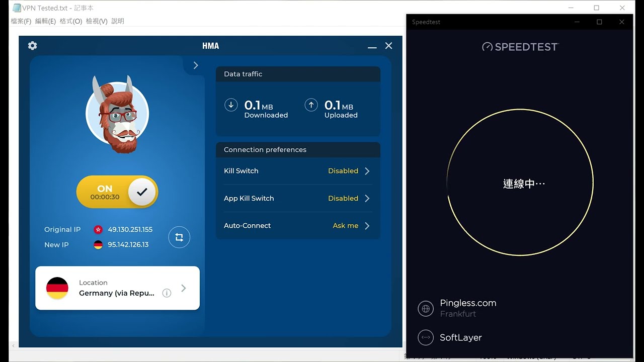644x362 pixels.
Task: Minimize the HMA VPN panel
Action: point(372,47)
